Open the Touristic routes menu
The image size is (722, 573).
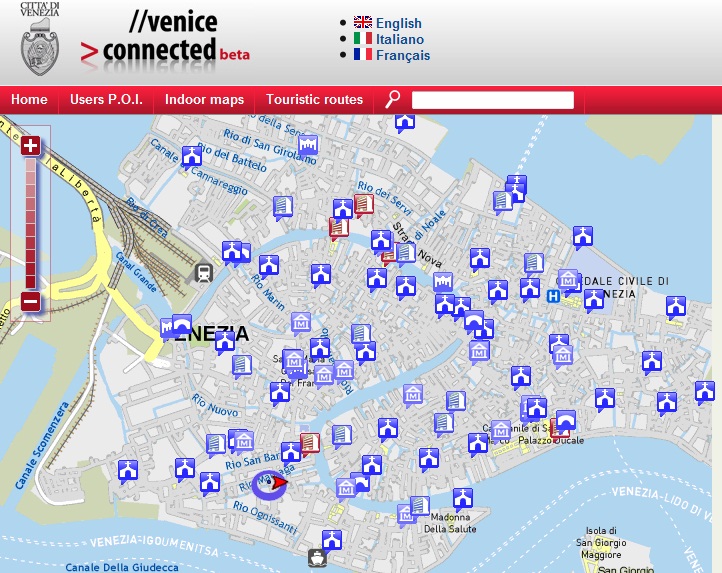314,99
